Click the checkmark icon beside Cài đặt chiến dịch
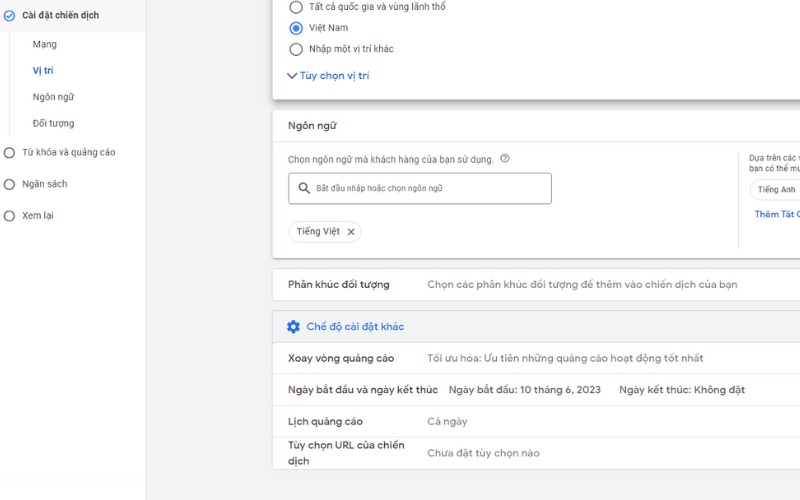 coord(9,15)
